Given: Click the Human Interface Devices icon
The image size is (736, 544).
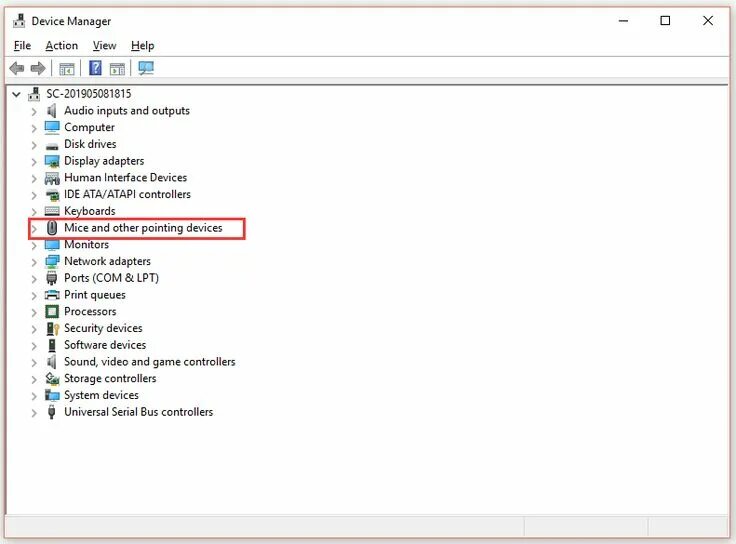Looking at the screenshot, I should pos(52,178).
